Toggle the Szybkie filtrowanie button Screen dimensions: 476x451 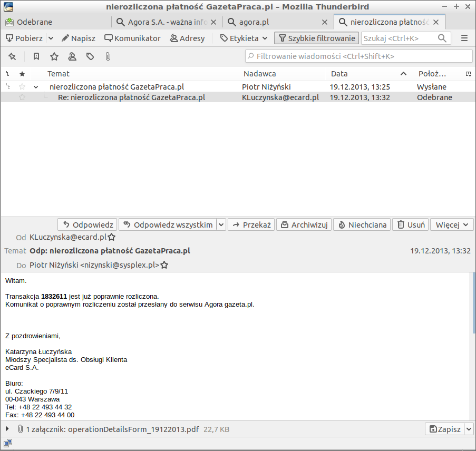tap(316, 38)
